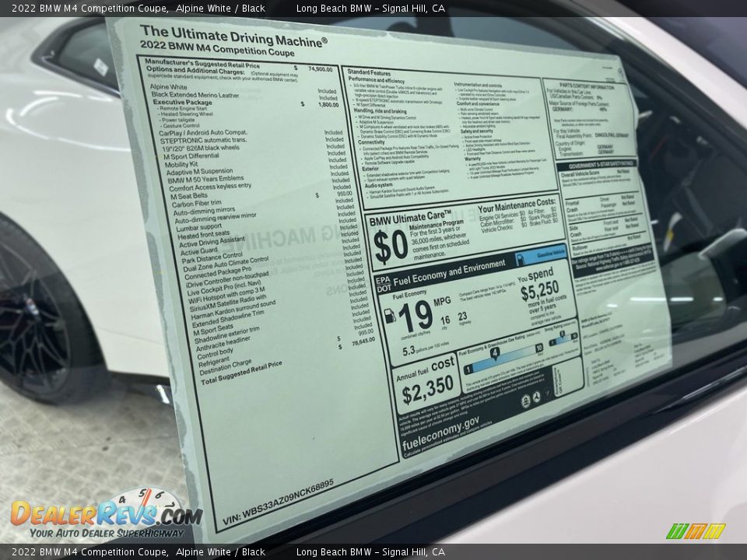Image resolution: width=747 pixels, height=560 pixels.
Task: Click the 23 highway MPG value
Action: tap(462, 317)
